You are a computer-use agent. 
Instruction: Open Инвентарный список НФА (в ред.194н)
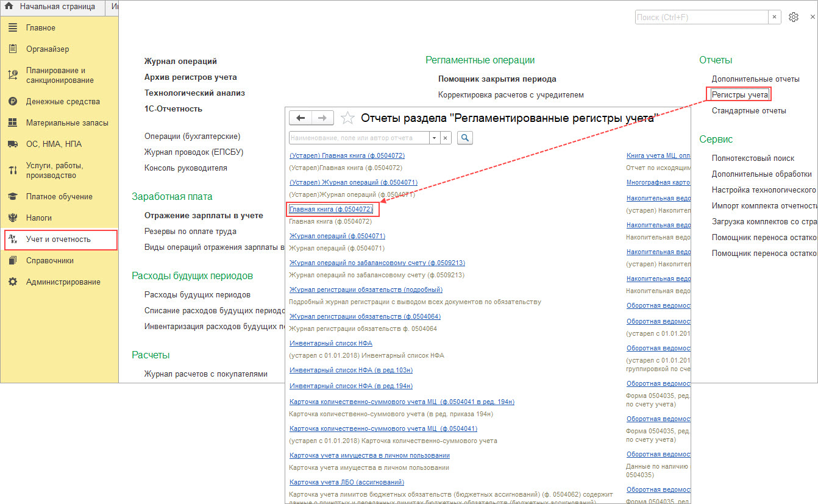pos(351,386)
